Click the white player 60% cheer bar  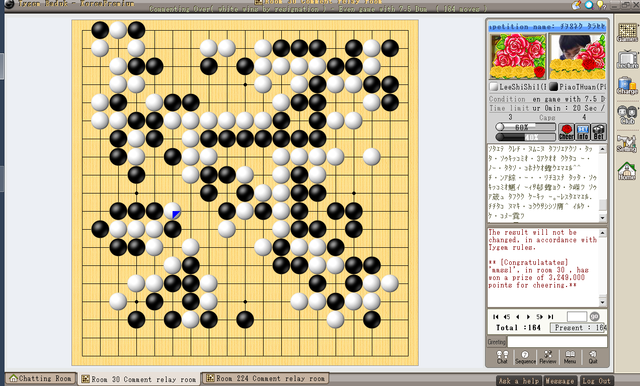click(x=526, y=127)
